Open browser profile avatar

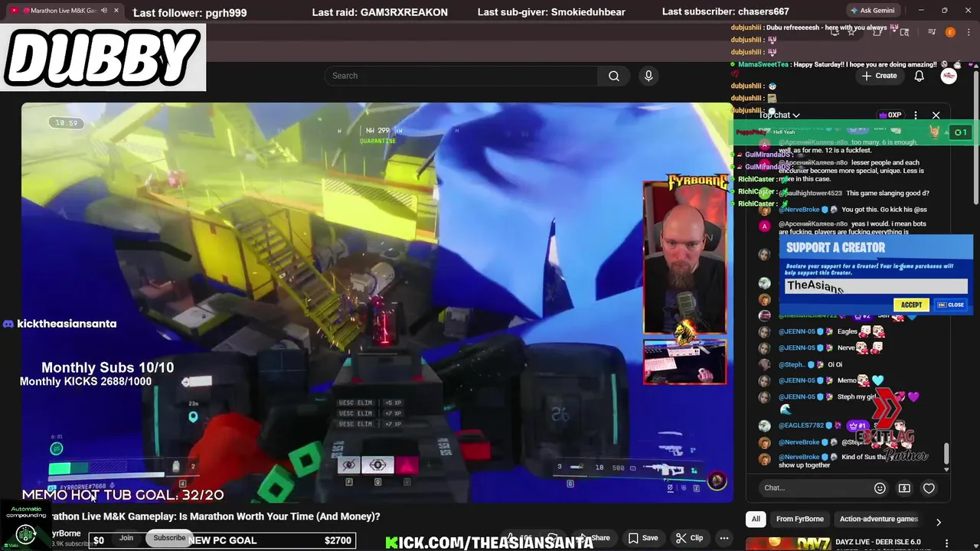click(950, 32)
